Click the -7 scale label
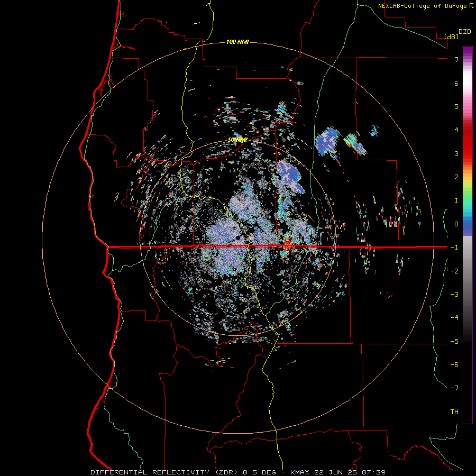This screenshot has width=476, height=476. click(454, 388)
